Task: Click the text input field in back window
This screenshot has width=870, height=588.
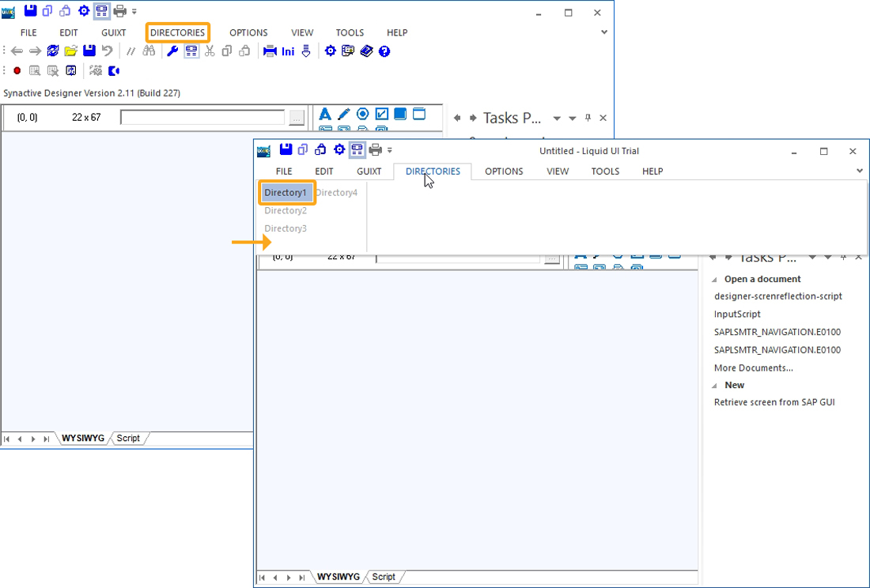Action: coord(202,118)
